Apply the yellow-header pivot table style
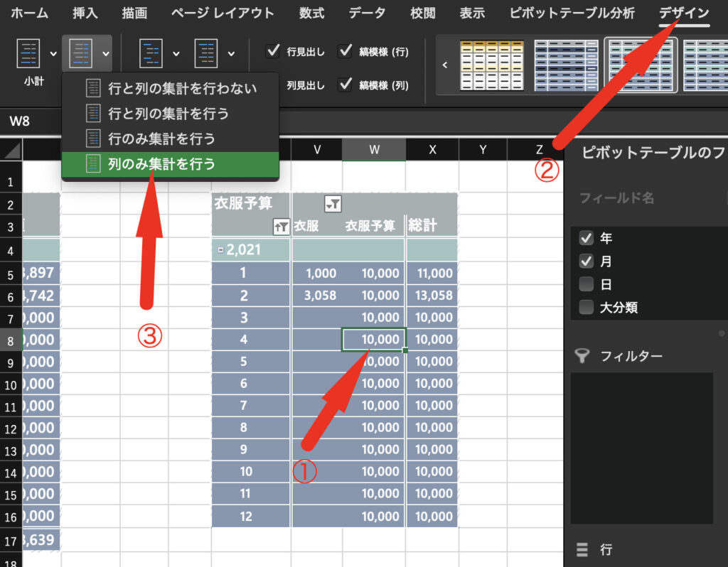 [x=486, y=65]
